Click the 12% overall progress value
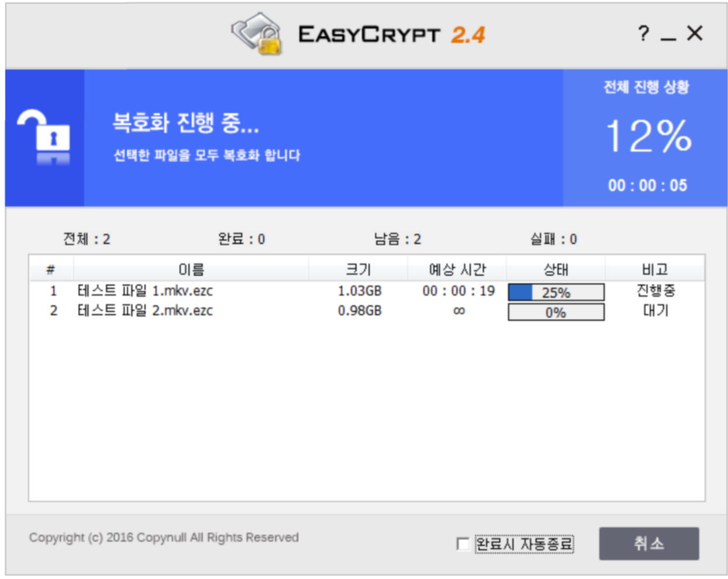 click(649, 136)
